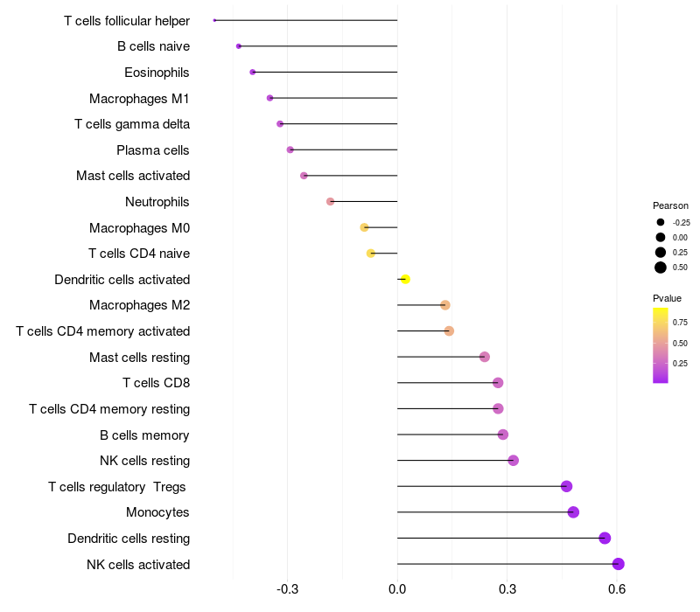
Task: Click the -0.25 Pearson legend circle
Action: [661, 222]
